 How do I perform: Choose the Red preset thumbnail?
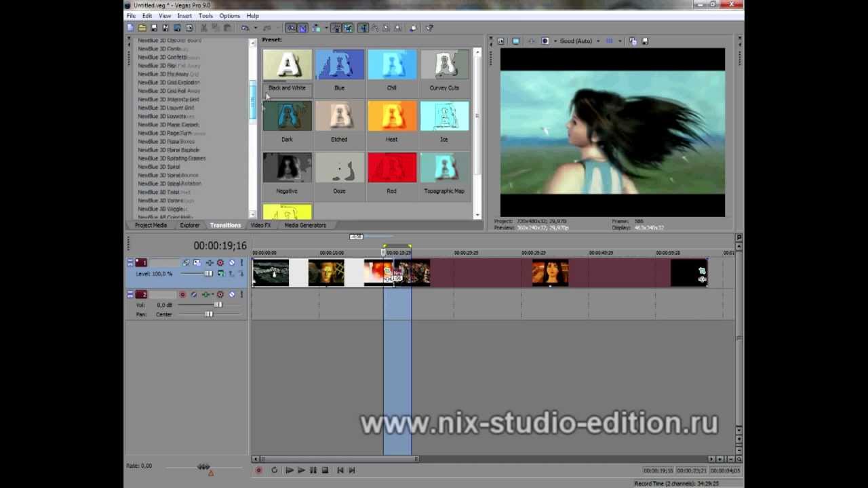(x=391, y=168)
